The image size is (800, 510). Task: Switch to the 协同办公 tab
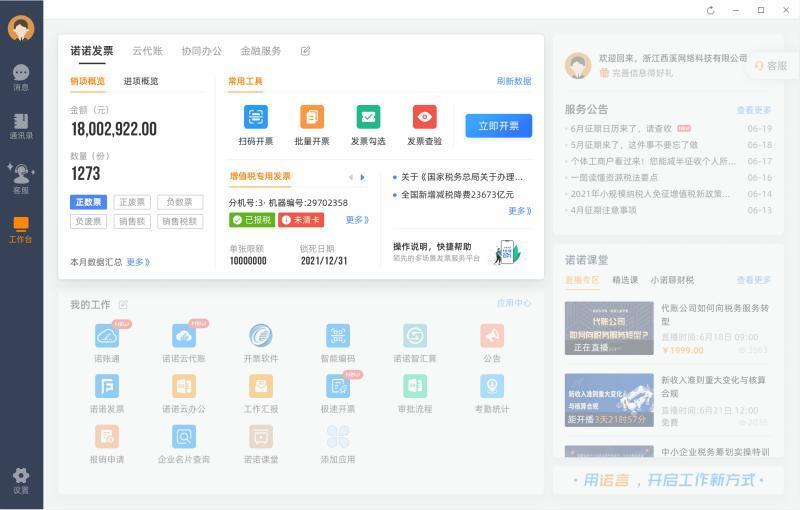click(x=202, y=51)
